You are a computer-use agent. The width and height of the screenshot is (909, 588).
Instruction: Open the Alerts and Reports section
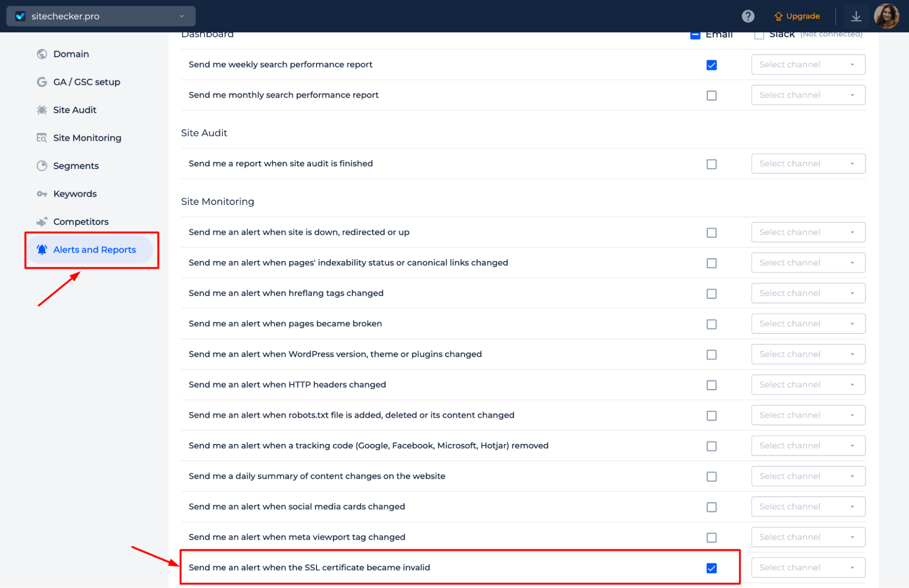[x=93, y=249]
